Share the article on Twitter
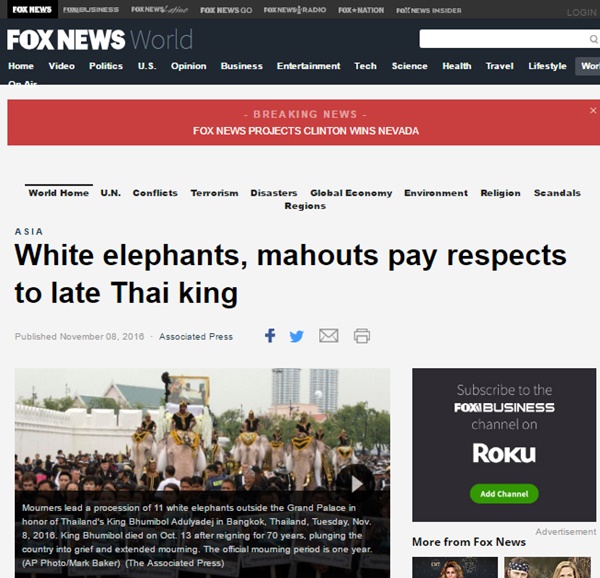This screenshot has height=578, width=600. click(297, 336)
